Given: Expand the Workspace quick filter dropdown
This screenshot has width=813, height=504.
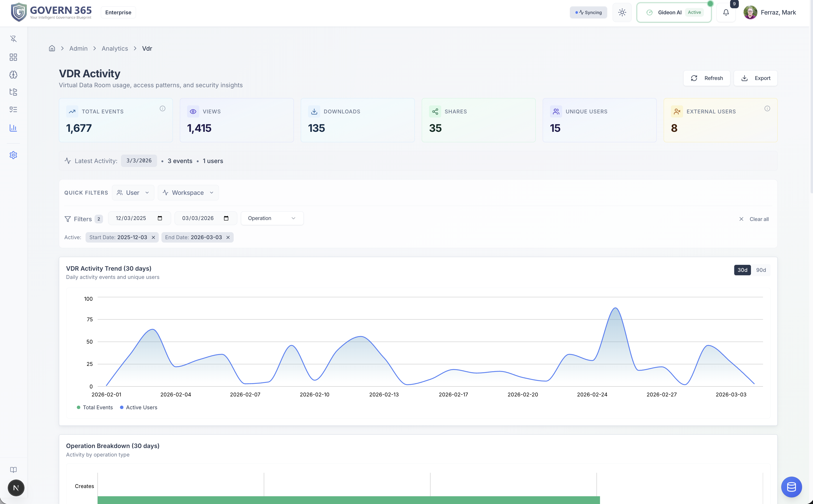Looking at the screenshot, I should pyautogui.click(x=188, y=193).
